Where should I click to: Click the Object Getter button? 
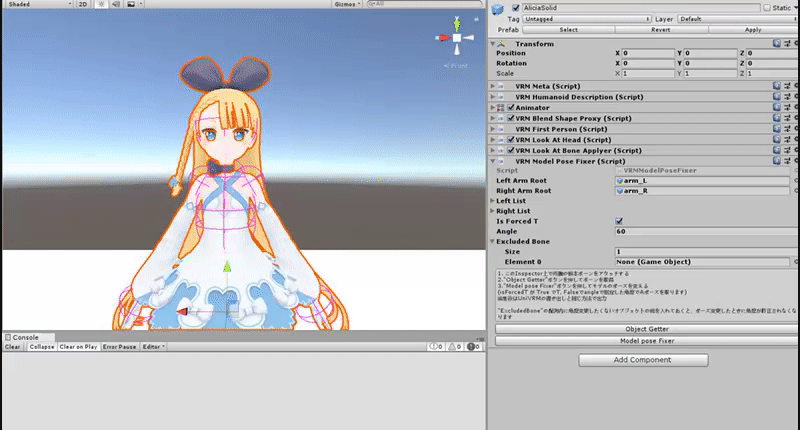click(x=646, y=329)
